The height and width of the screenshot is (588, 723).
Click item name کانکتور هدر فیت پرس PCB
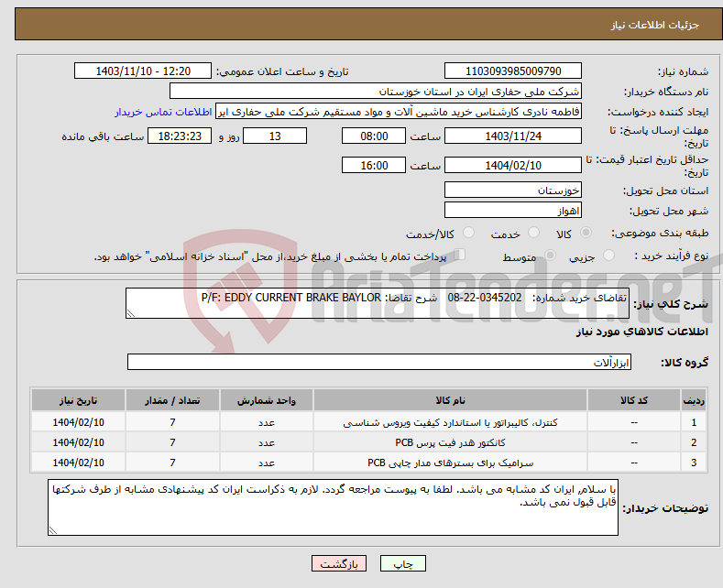pos(450,442)
